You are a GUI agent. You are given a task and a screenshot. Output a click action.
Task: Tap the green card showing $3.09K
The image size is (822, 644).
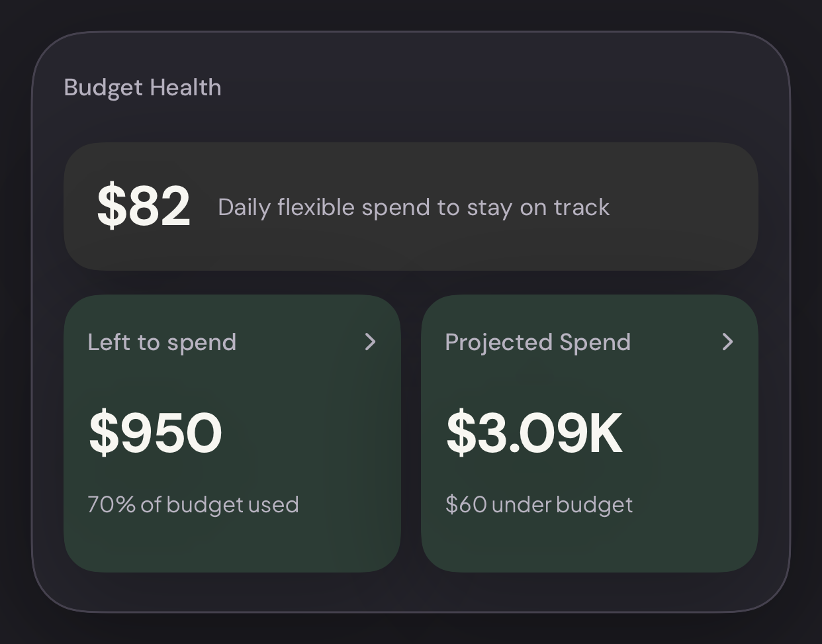coord(590,434)
